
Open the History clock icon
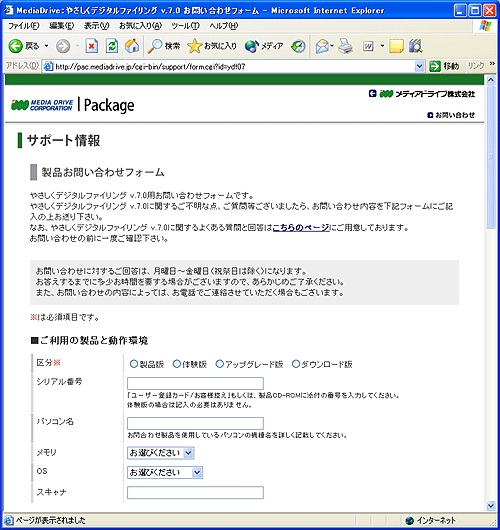pos(298,46)
